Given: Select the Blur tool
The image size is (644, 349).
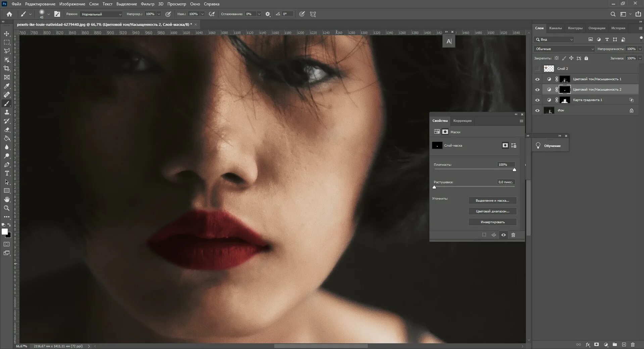Looking at the screenshot, I should click(x=7, y=147).
